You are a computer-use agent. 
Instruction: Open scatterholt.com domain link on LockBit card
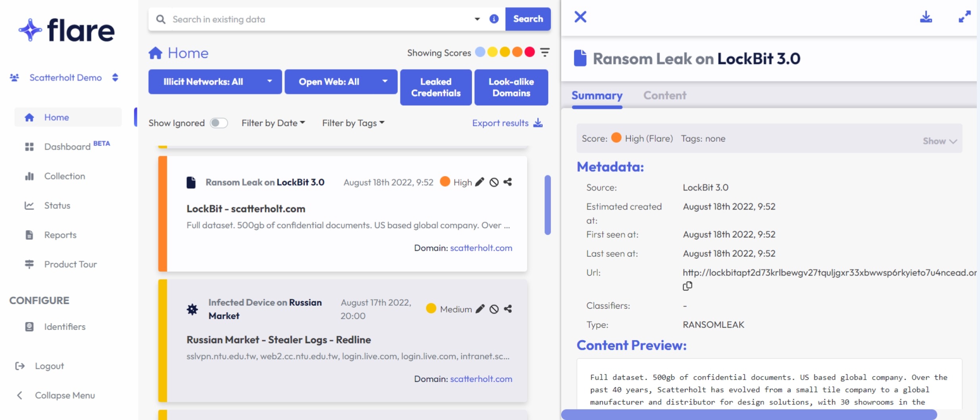coord(481,248)
